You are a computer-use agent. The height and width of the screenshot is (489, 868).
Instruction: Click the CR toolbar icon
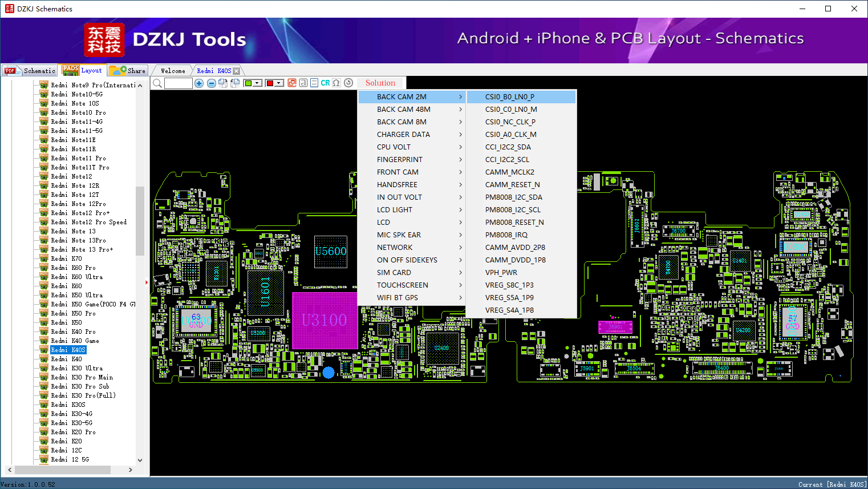[325, 83]
